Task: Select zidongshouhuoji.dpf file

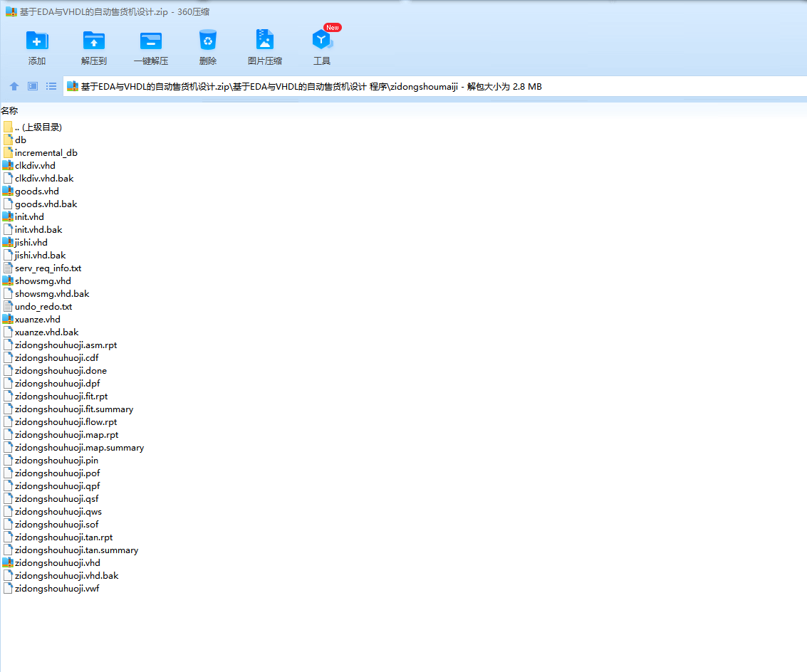Action: [x=51, y=384]
